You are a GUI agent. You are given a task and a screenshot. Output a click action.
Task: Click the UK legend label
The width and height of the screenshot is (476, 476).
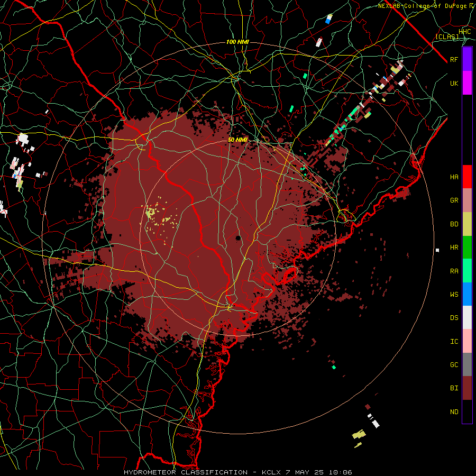coord(454,83)
